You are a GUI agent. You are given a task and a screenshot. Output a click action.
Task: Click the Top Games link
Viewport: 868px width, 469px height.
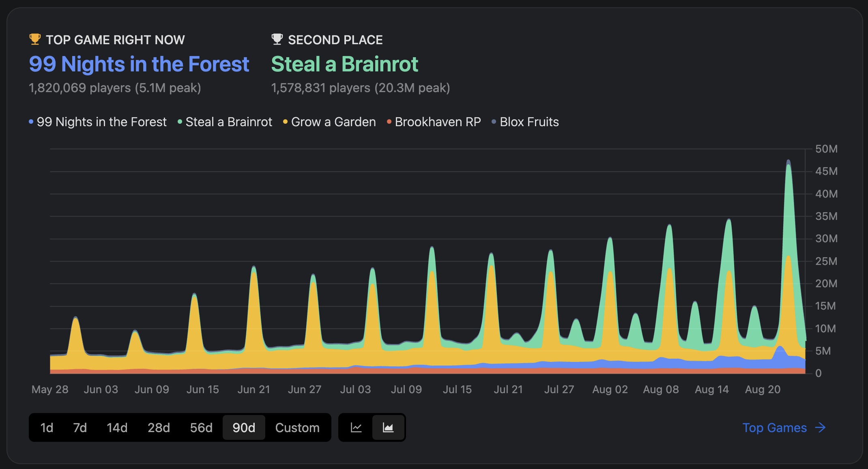point(774,428)
